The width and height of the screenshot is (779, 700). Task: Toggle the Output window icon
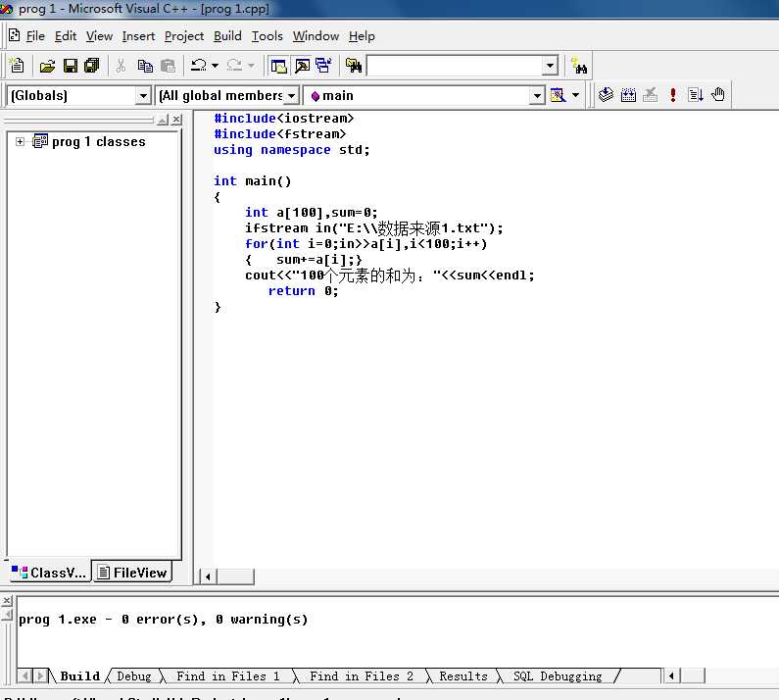click(302, 66)
